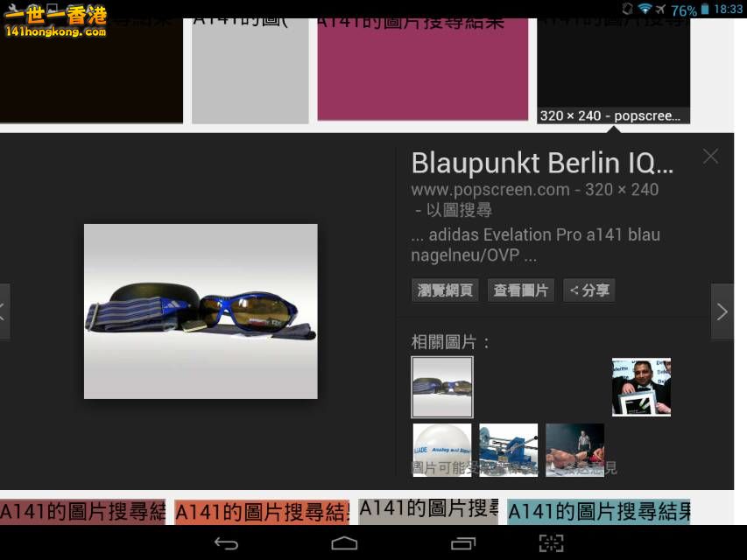Viewport: 747px width, 560px height.
Task: Select the wrestling match related thumbnail
Action: [x=575, y=450]
